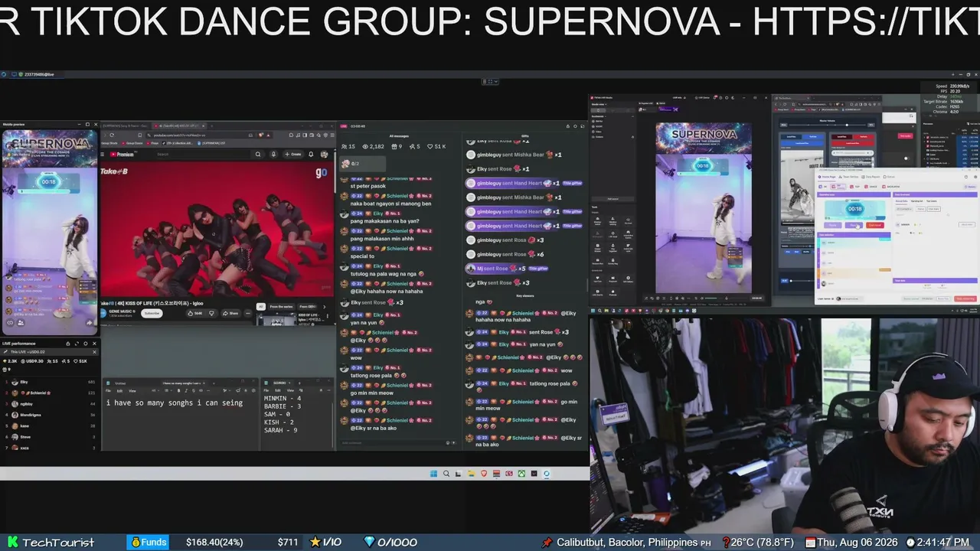Click Share under the YouTube video

[x=230, y=313]
